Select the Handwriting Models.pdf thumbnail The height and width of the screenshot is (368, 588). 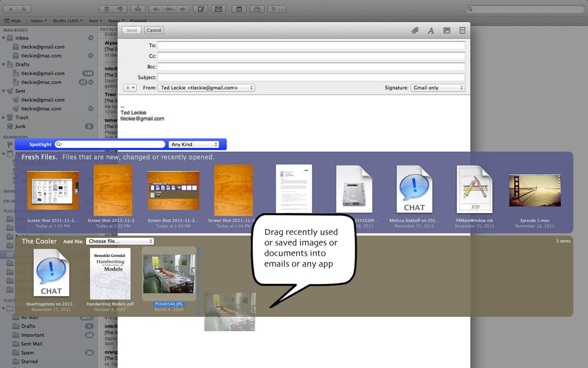[x=110, y=274]
